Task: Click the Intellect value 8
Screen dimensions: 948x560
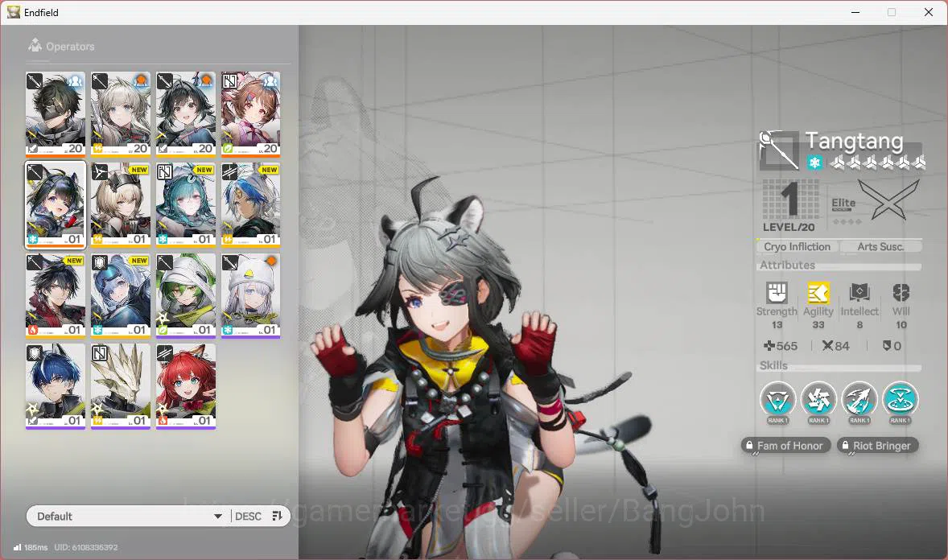Action: (x=859, y=325)
